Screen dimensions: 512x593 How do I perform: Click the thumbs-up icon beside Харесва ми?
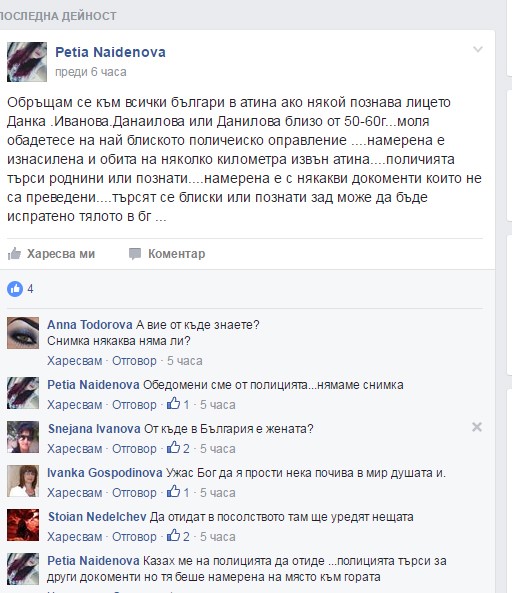[x=14, y=254]
